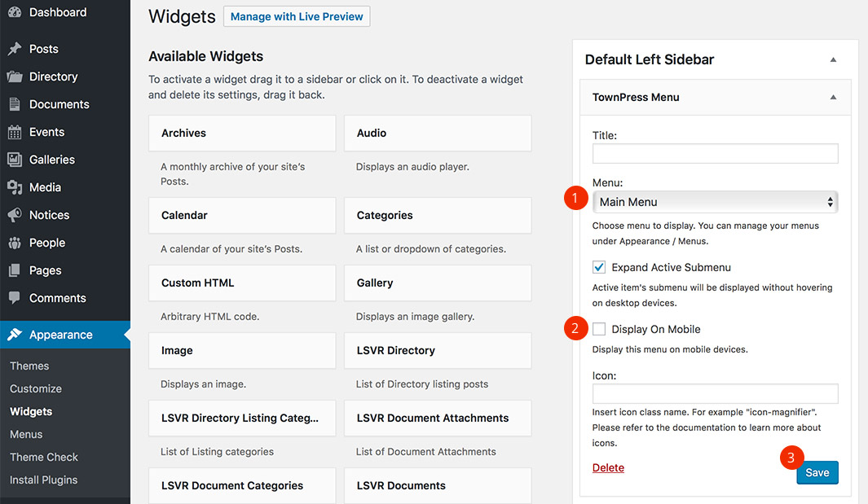
Task: Open the Customize submenu item
Action: (36, 388)
